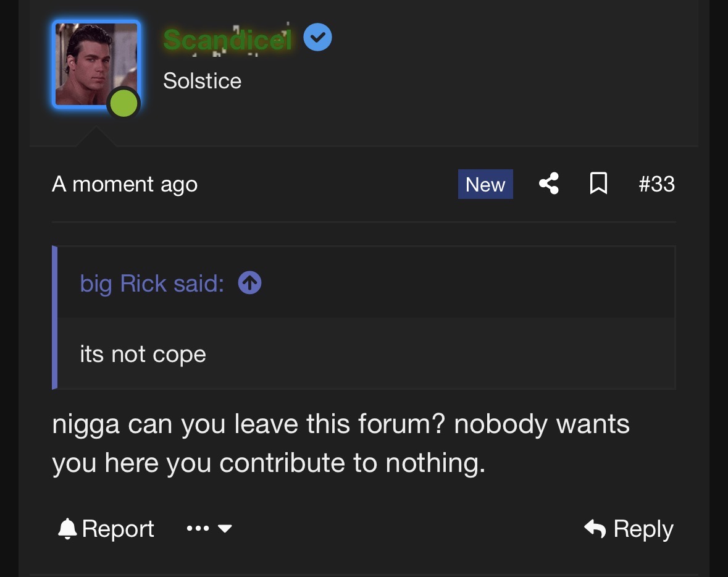
Task: Click the green online status dot
Action: click(123, 103)
